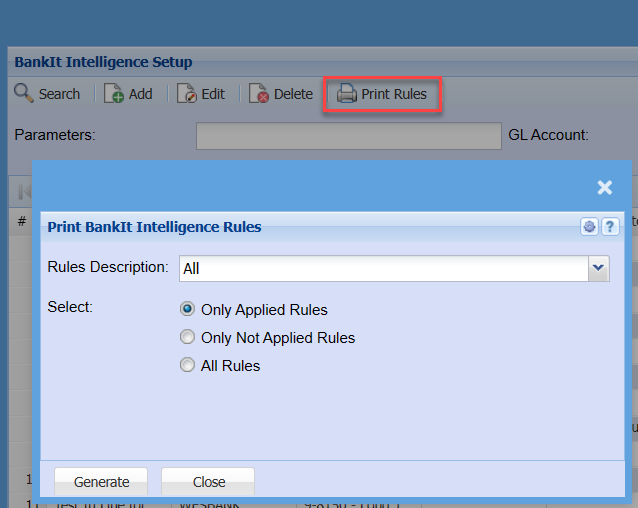Click the Add document icon
Viewport: 638px width, 508px height.
[x=114, y=93]
